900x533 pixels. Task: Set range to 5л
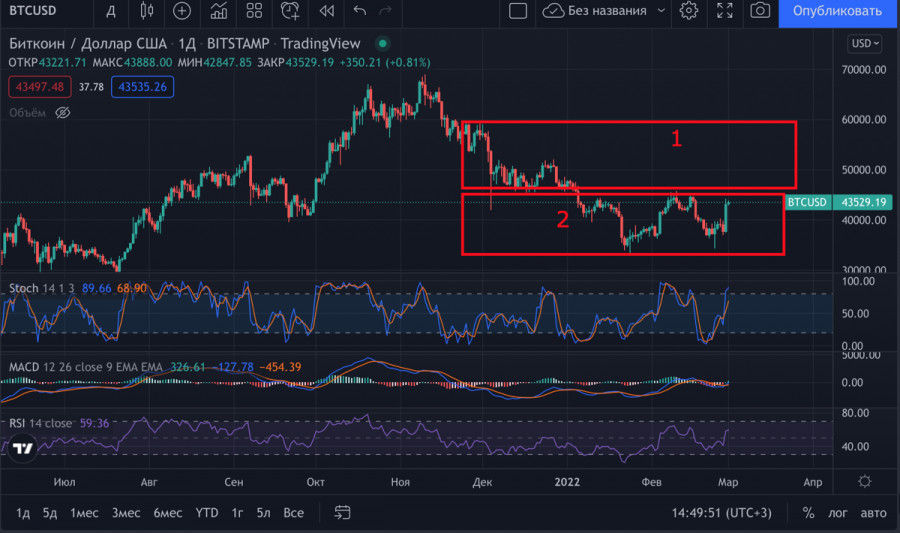(263, 513)
